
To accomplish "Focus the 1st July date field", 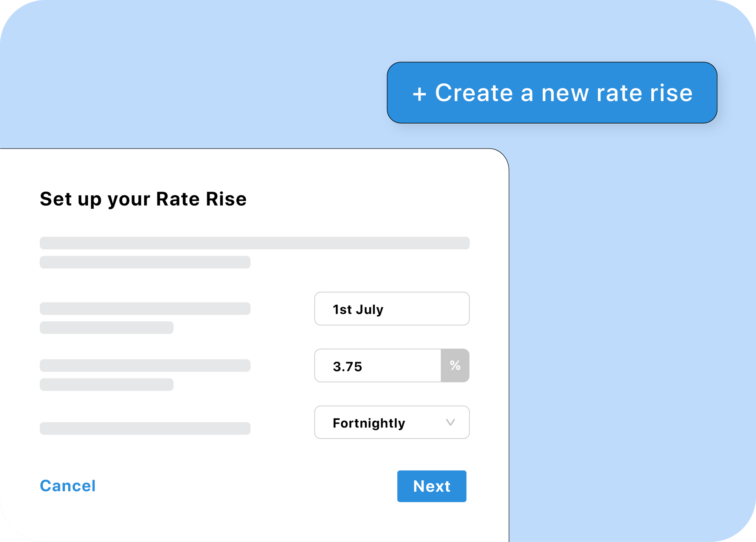I will 392,308.
